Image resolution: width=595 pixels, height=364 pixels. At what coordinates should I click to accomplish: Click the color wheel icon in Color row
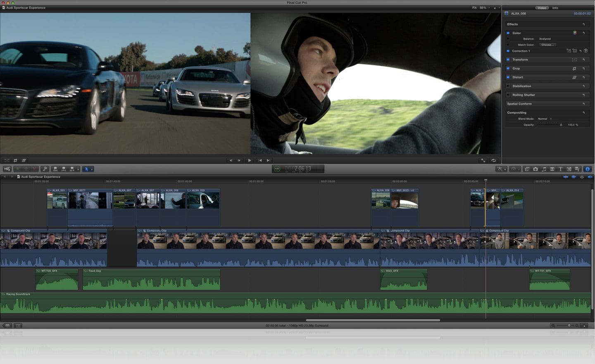575,33
